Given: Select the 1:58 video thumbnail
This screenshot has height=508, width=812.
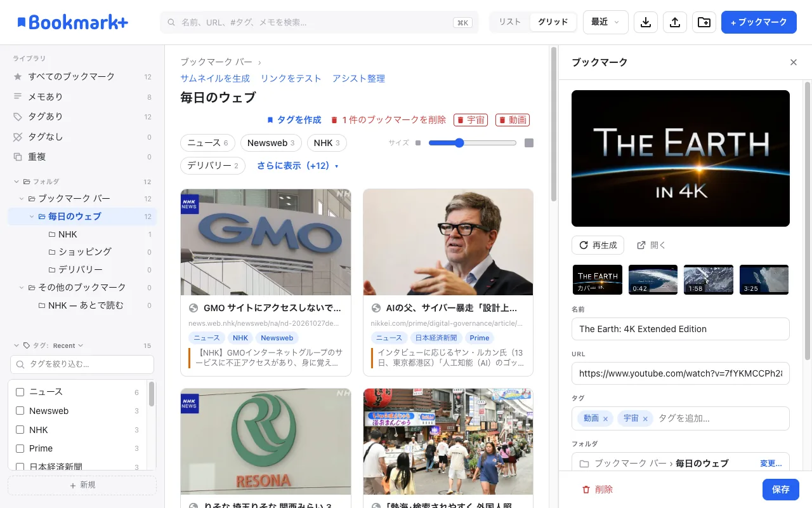Looking at the screenshot, I should click(x=709, y=279).
